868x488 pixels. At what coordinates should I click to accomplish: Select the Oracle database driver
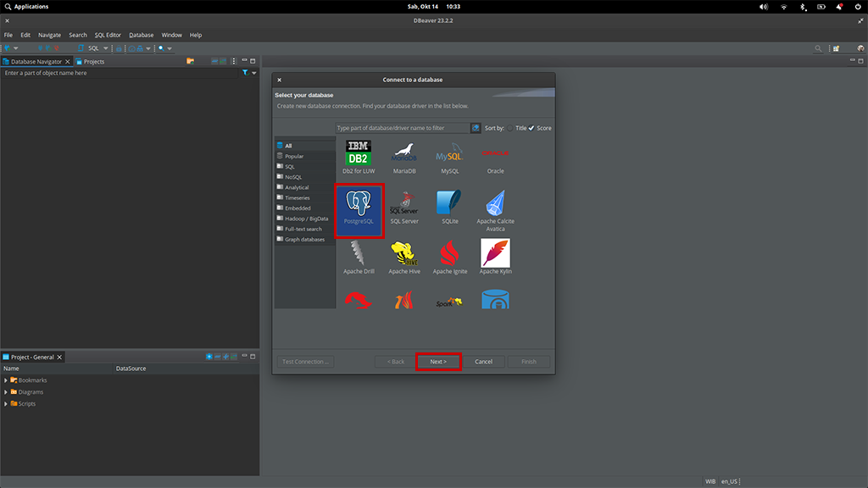point(495,156)
